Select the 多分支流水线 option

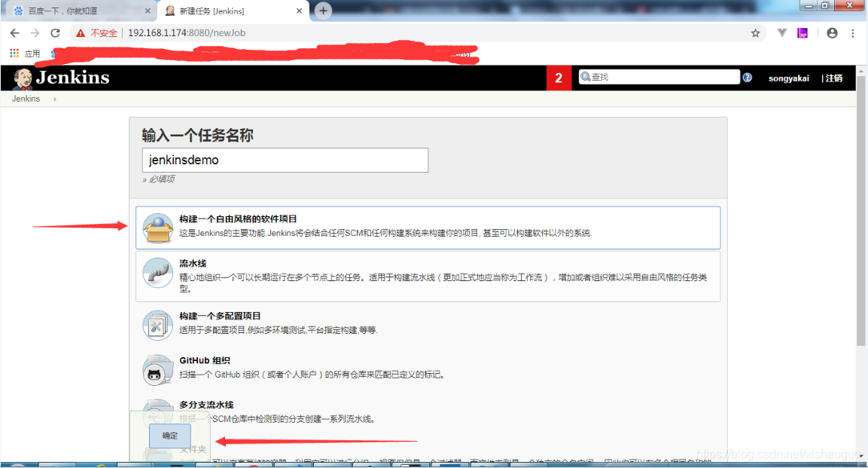click(x=428, y=412)
